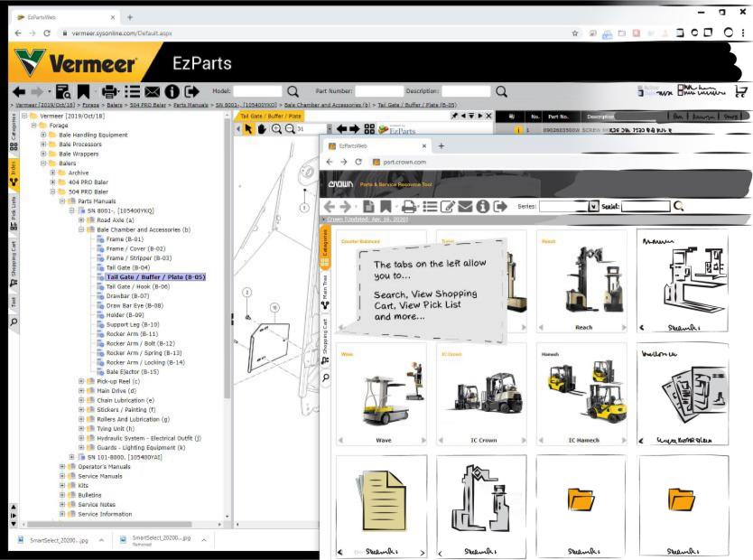Image resolution: width=753 pixels, height=560 pixels.
Task: Click the Crown Serial input field
Action: pyautogui.click(x=646, y=206)
